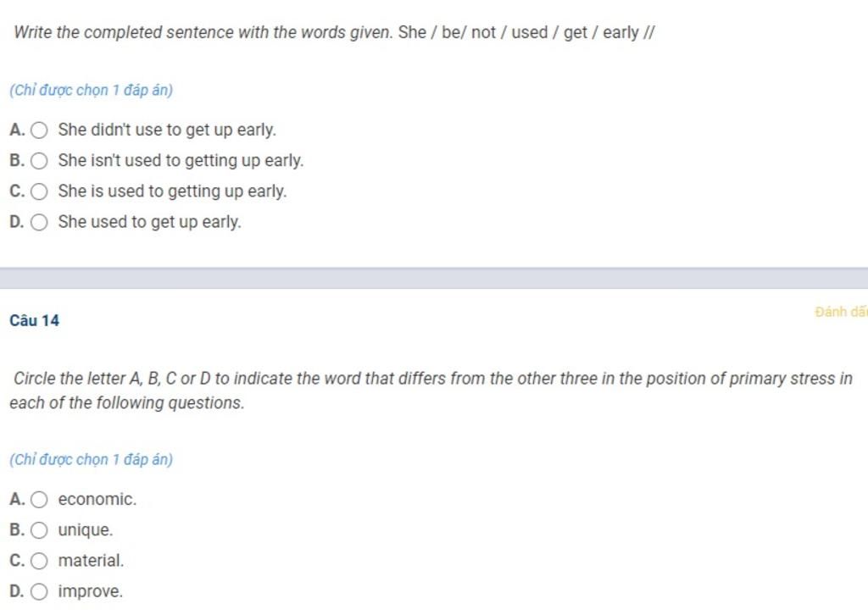Click answer text 'She is used to getting up early.'
Screen dimensions: 868x615
click(172, 191)
